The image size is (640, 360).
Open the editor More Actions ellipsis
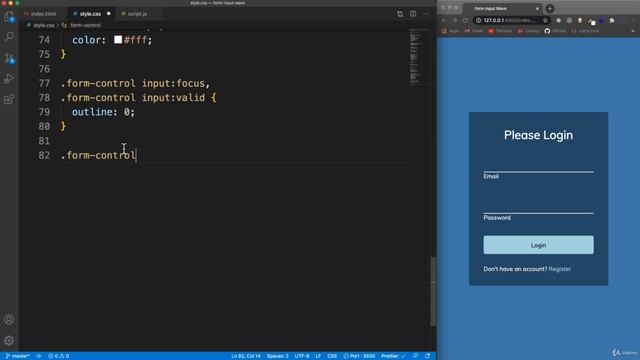pyautogui.click(x=426, y=14)
